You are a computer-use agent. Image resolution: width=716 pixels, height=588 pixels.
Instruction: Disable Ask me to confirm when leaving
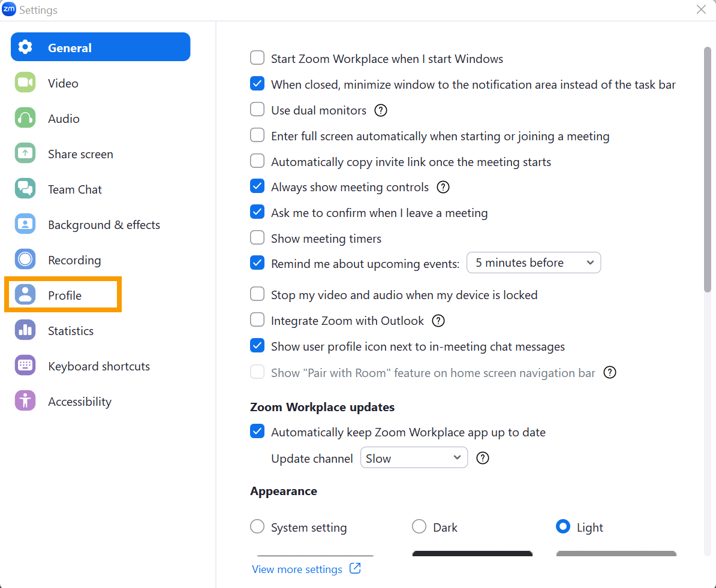[257, 212]
